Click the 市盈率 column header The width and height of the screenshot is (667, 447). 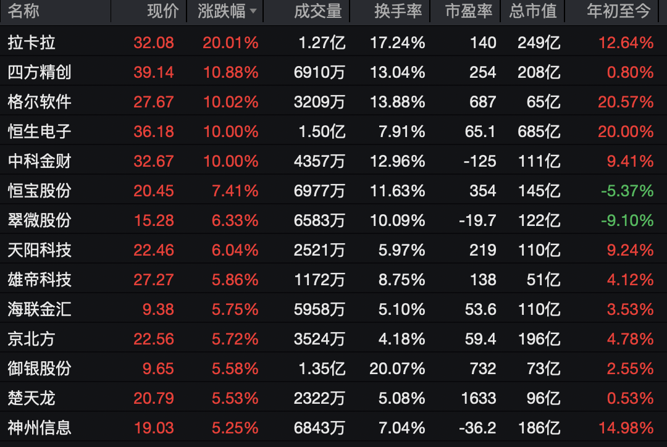[469, 12]
